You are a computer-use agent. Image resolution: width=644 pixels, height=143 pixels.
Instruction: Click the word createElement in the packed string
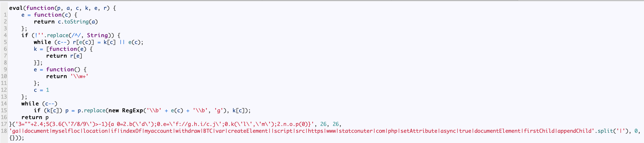point(248,131)
